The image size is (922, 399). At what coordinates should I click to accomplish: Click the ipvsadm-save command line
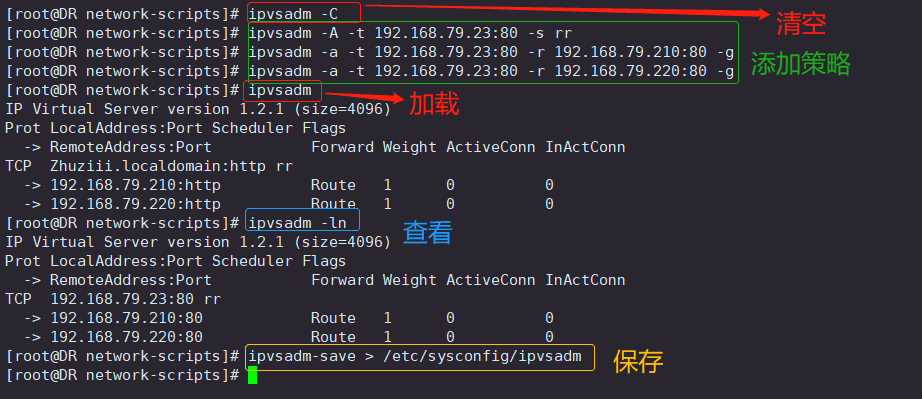pos(415,356)
